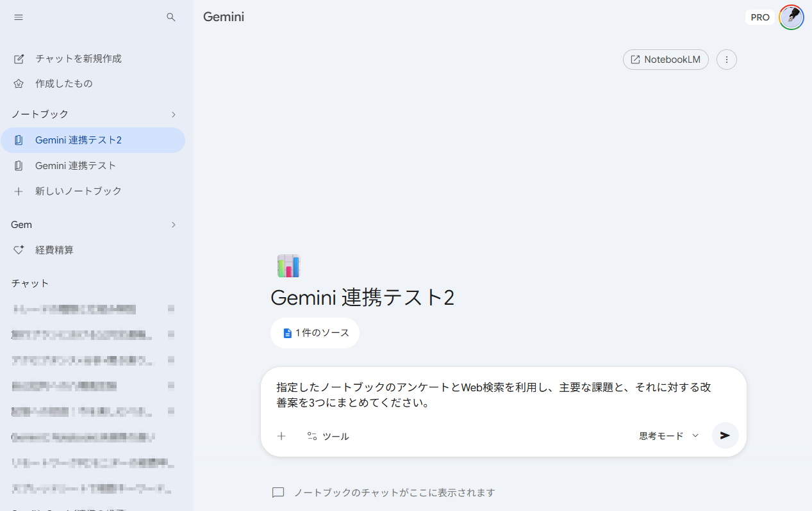Viewport: 812px width, 511px height.
Task: Select Gemini 連携テスト2 notebook
Action: tap(93, 140)
